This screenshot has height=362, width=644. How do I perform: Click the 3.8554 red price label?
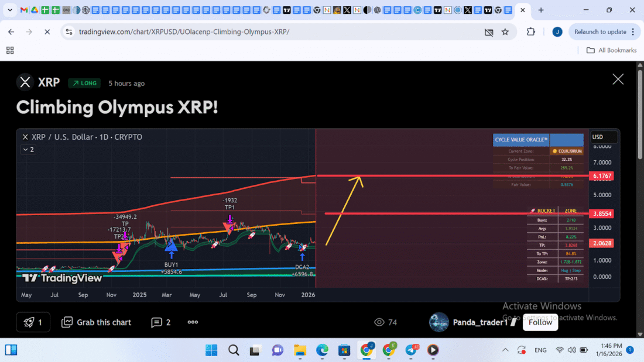pos(601,214)
